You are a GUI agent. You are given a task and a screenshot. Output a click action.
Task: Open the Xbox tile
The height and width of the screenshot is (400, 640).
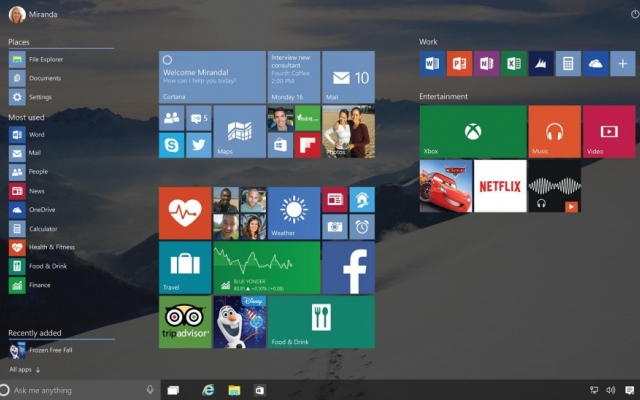(473, 131)
